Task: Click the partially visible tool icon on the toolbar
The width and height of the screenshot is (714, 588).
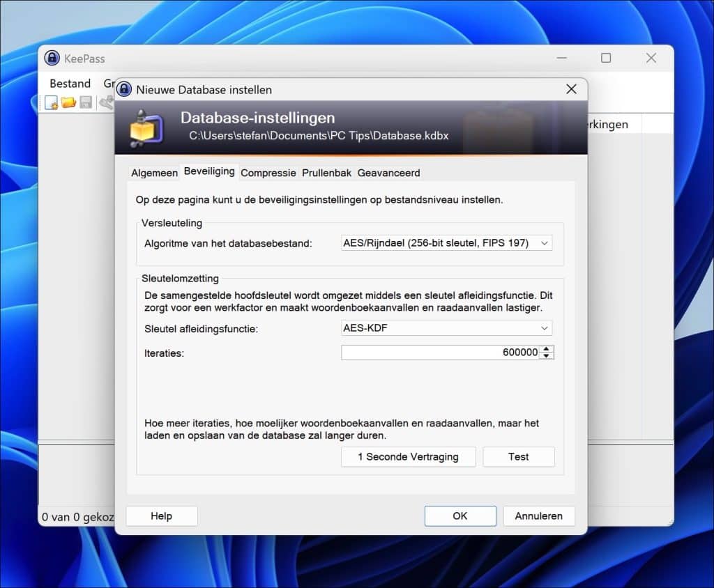Action: tap(107, 102)
